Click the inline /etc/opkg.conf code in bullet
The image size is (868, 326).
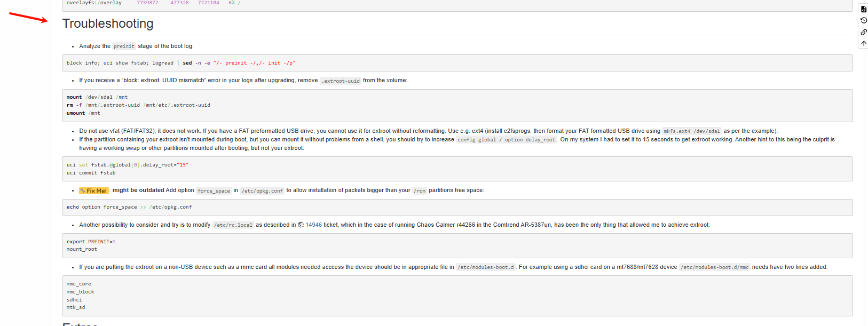click(262, 191)
